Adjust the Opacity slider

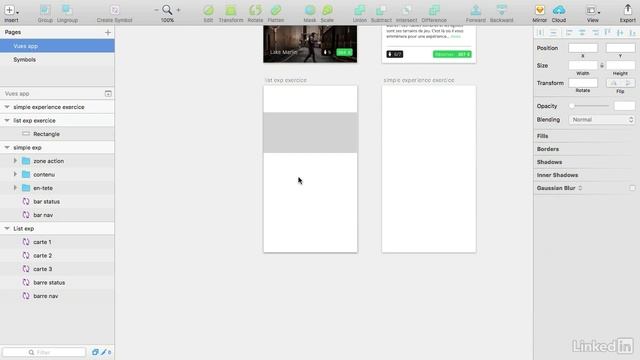[589, 106]
